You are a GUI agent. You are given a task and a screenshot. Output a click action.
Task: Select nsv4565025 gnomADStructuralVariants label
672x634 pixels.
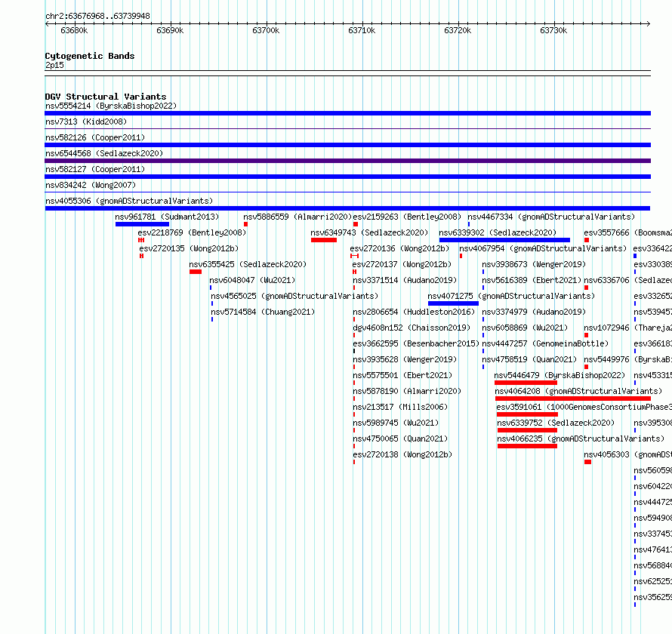coord(294,296)
